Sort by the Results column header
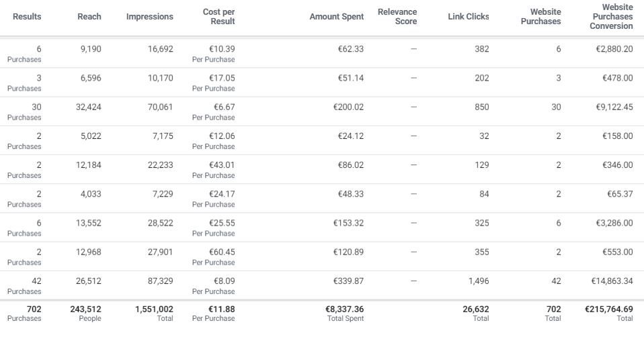644x337 pixels. (27, 17)
